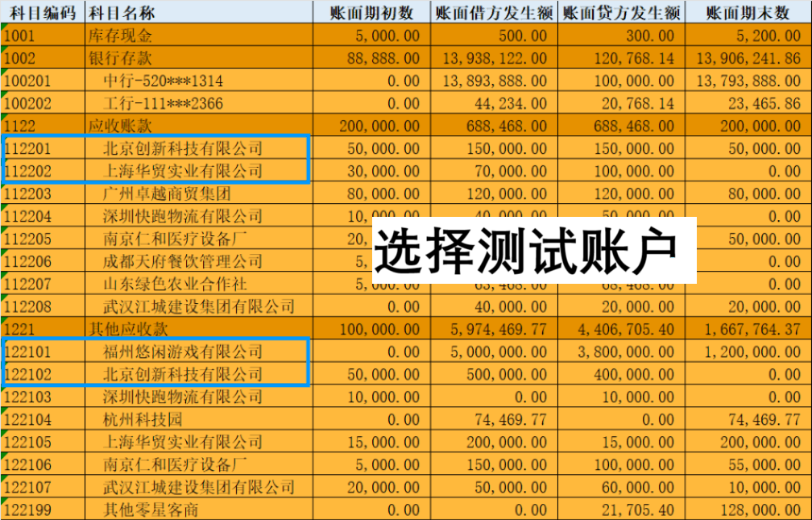Screen dimensions: 812x520
Task: Click account code 122107
Action: [43, 487]
